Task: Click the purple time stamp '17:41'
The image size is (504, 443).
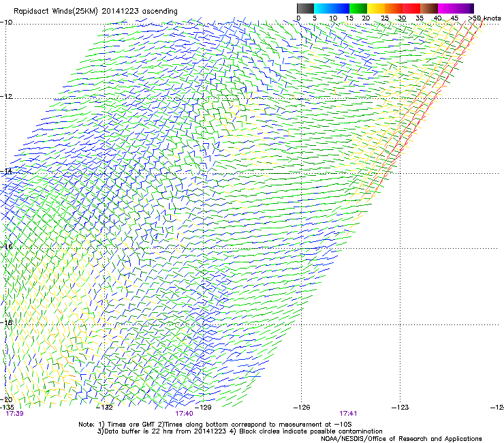Action: (348, 414)
